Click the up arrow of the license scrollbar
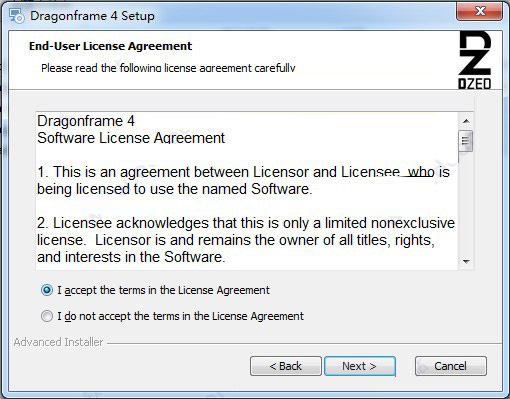Image resolution: width=510 pixels, height=399 pixels. [466, 121]
